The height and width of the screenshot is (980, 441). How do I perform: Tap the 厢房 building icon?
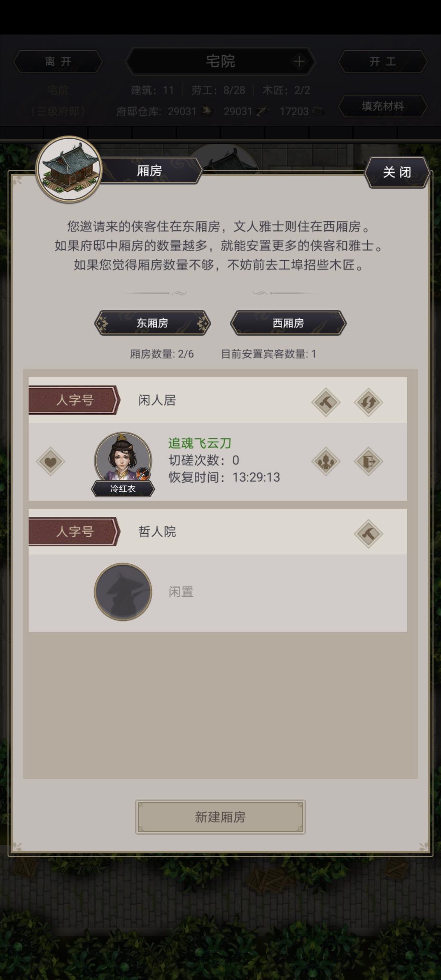click(69, 169)
